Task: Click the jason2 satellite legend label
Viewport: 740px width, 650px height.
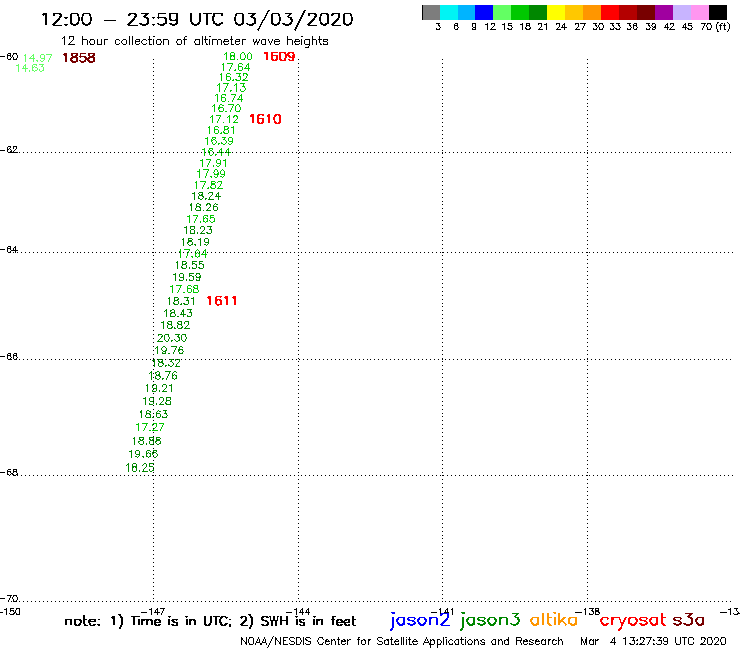Action: point(420,620)
